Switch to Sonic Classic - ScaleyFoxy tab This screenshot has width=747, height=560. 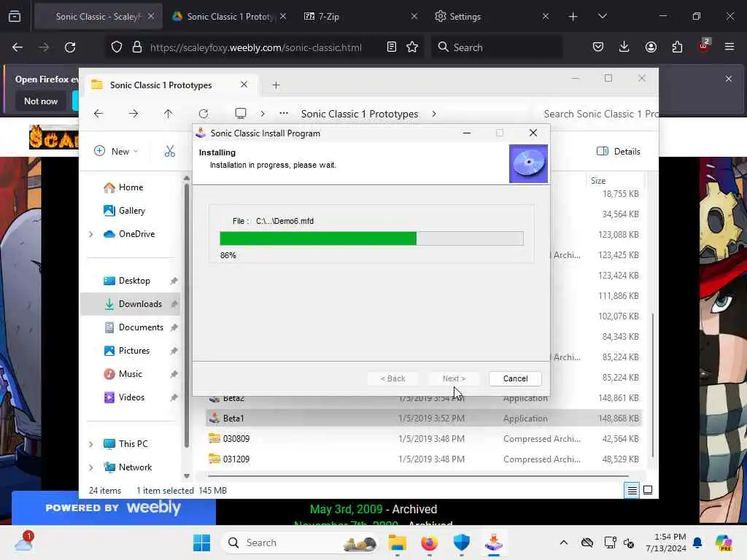click(98, 16)
